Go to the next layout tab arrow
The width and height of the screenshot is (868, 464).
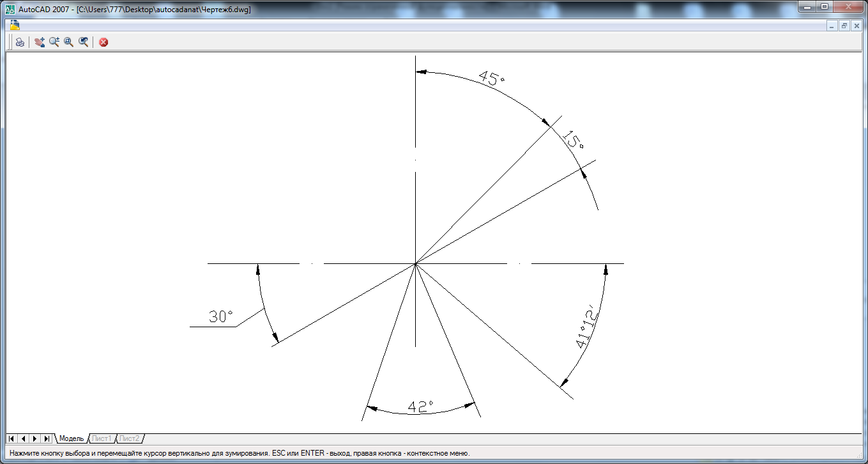pos(34,438)
